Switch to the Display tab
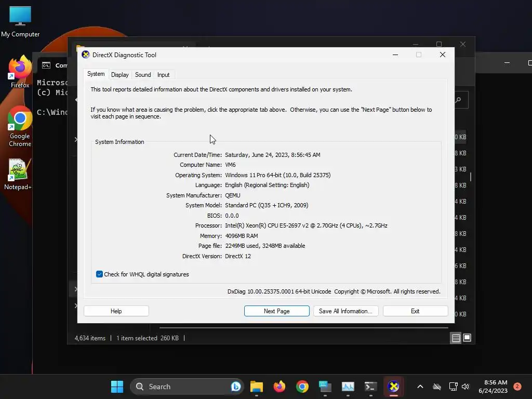Viewport: 532px width, 399px height. tap(120, 75)
